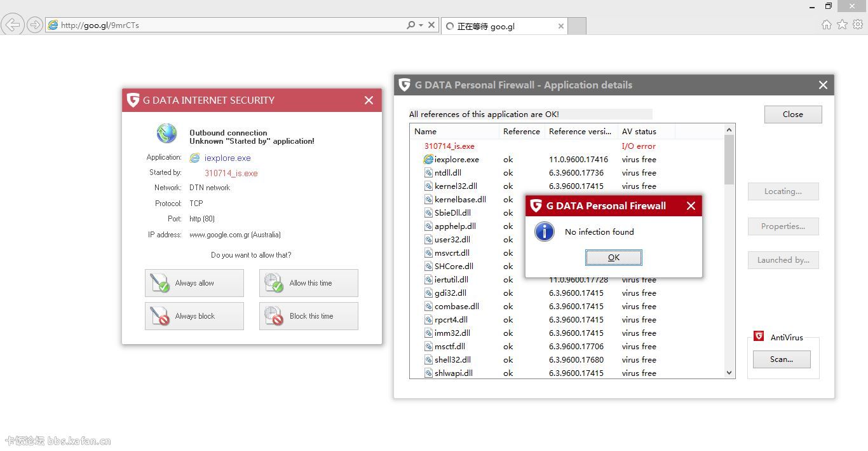This screenshot has height=451, width=868.
Task: Click Close in the Application details window
Action: pyautogui.click(x=793, y=114)
